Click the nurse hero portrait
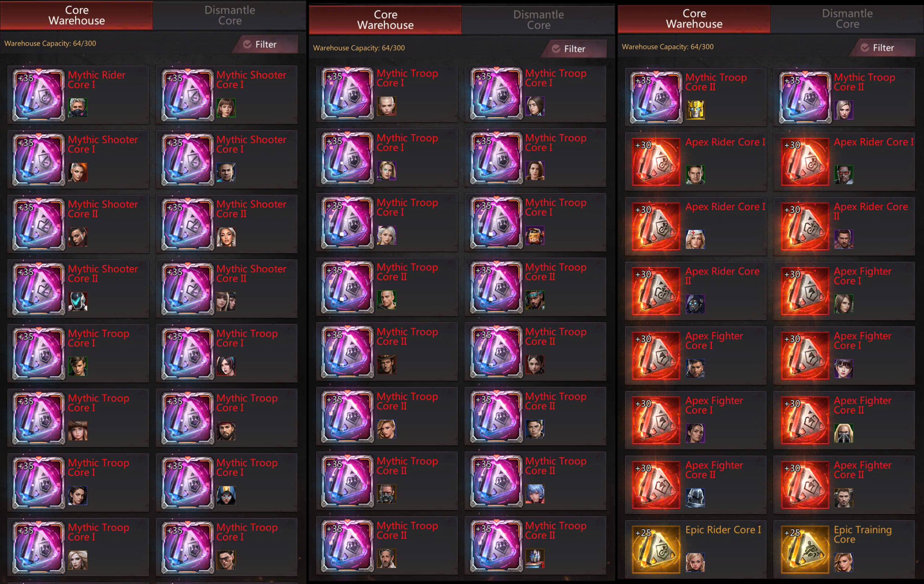924x584 pixels. [695, 239]
